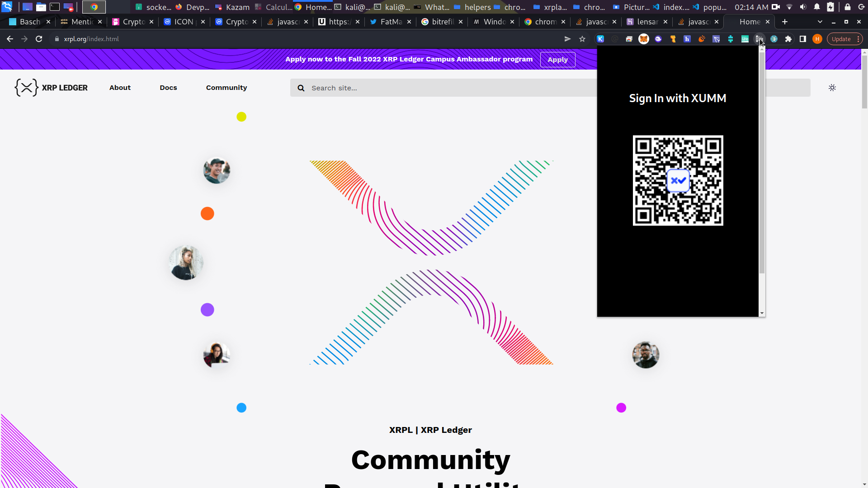868x488 pixels.
Task: Click the Update Chrome button
Action: click(841, 39)
